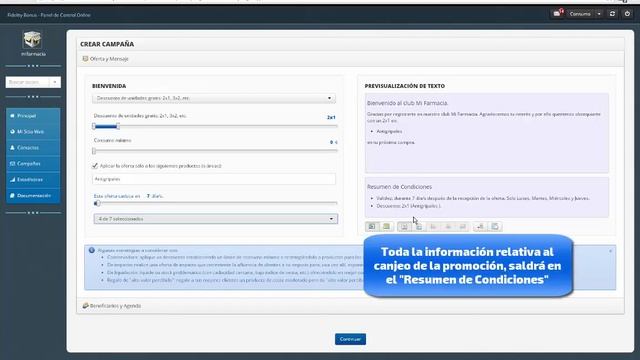This screenshot has height=360, width=640.
Task: Click the yellow-green icon in preview toolbar
Action: (386, 227)
